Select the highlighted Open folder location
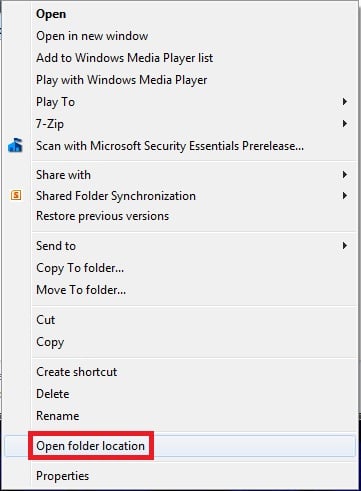The height and width of the screenshot is (491, 361). click(x=90, y=446)
